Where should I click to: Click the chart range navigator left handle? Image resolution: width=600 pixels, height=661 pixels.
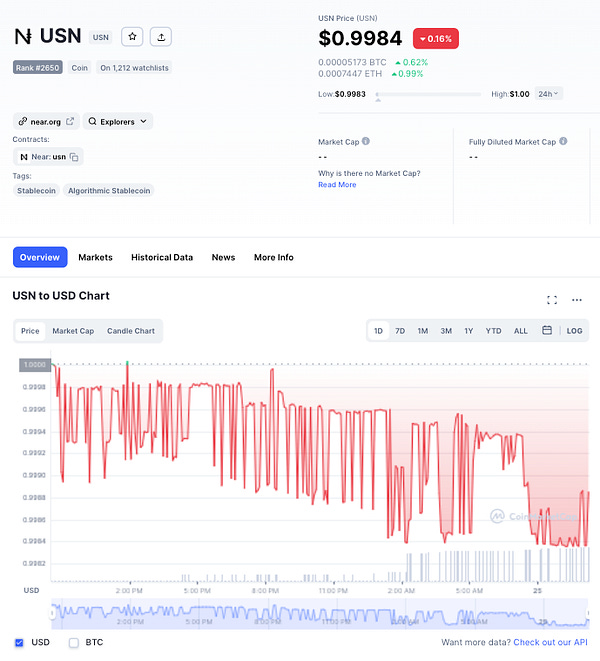[x=53, y=613]
